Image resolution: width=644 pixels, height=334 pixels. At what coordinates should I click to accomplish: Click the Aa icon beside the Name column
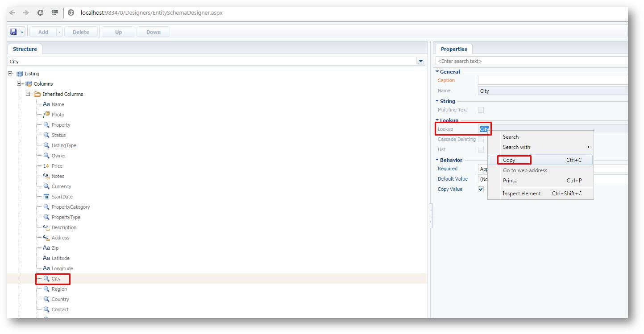pos(46,104)
